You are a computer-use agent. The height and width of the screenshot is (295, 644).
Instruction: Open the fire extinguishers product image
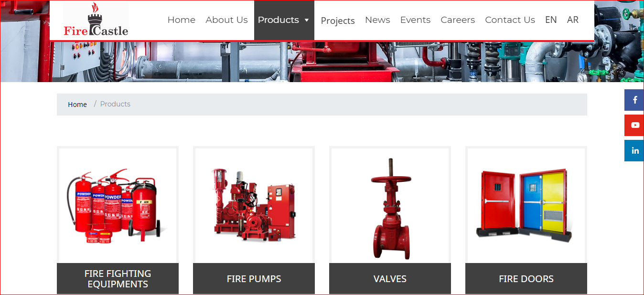[118, 205]
